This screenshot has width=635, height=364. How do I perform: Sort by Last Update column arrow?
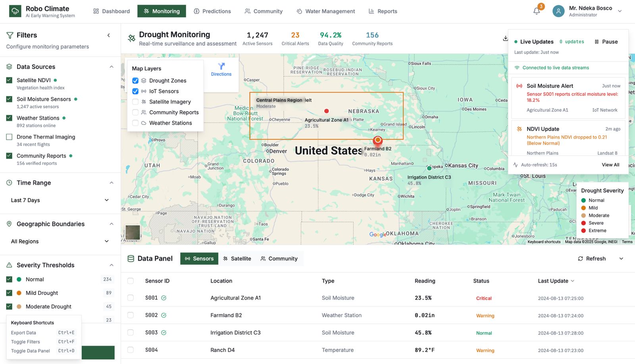click(572, 281)
